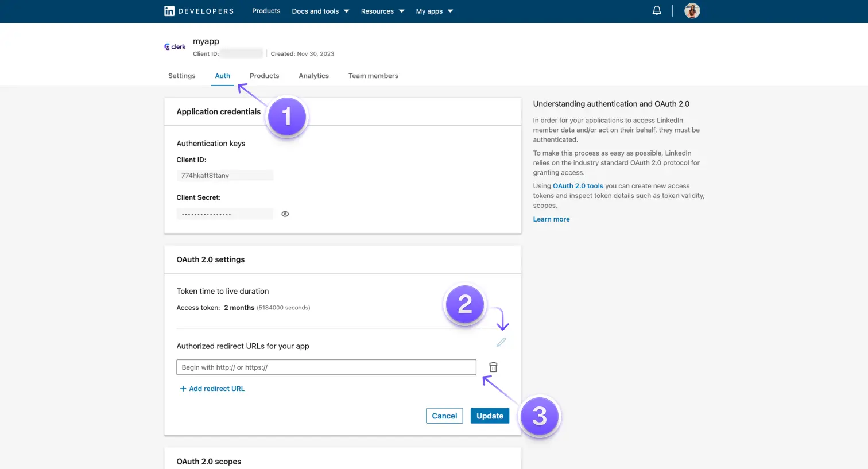The image size is (868, 469).
Task: Open the notification bell
Action: (x=656, y=10)
